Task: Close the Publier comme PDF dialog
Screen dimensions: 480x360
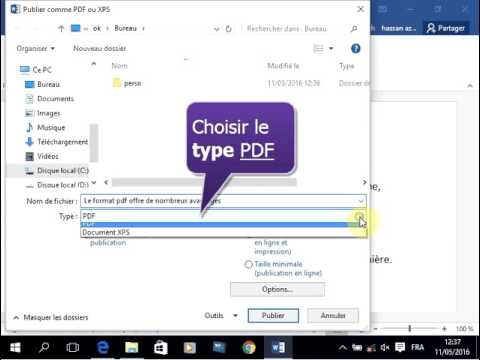Action: (x=361, y=9)
